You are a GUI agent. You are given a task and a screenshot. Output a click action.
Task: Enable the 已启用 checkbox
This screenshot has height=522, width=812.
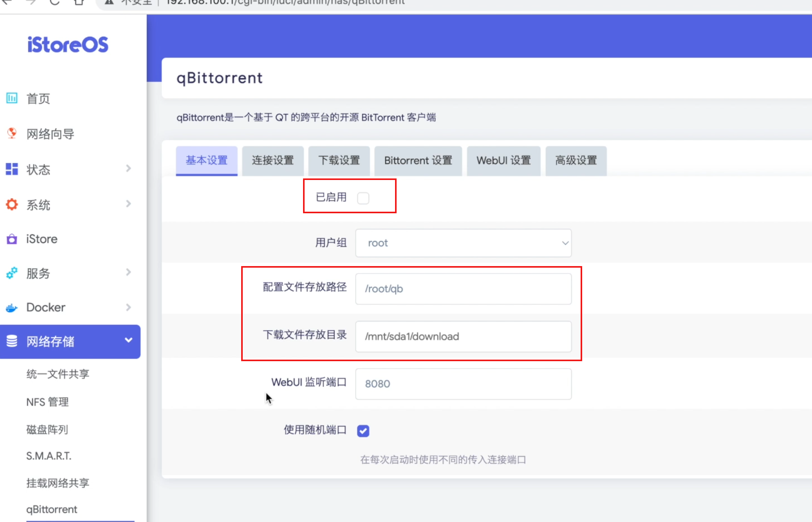pyautogui.click(x=363, y=198)
